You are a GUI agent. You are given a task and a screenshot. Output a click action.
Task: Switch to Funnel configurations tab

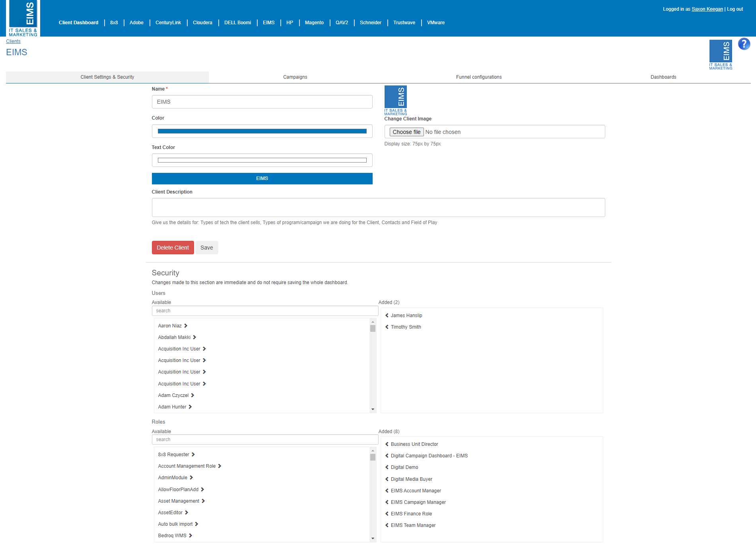coord(479,77)
